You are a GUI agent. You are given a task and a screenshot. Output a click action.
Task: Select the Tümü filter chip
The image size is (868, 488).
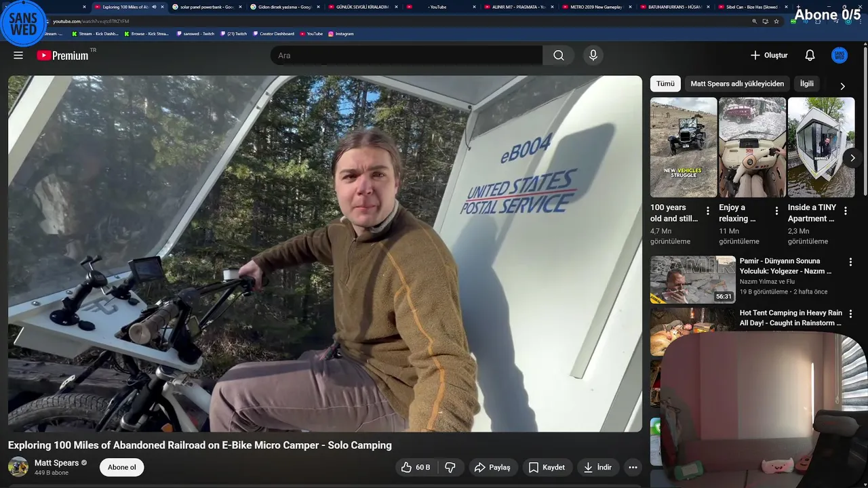pyautogui.click(x=665, y=84)
